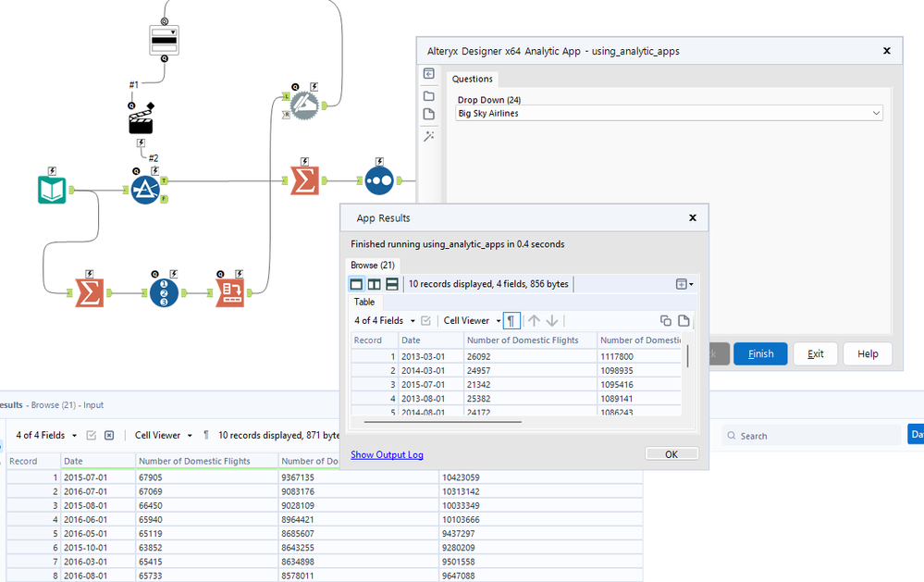Viewport: 924px width, 582px height.
Task: Click OK in App Results dialog
Action: click(671, 454)
